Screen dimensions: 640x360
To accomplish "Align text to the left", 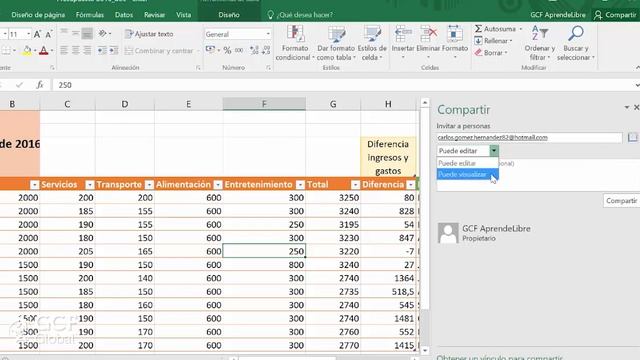I will coord(64,51).
